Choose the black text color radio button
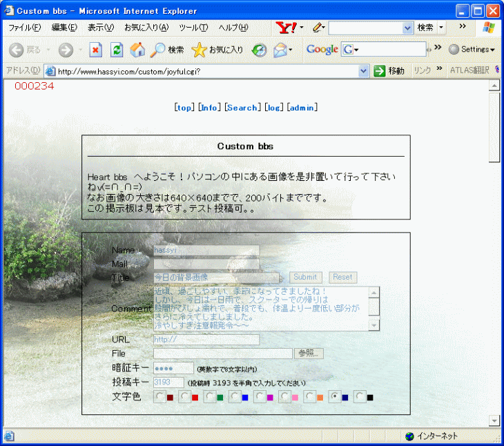504x446 pixels. 360,397
